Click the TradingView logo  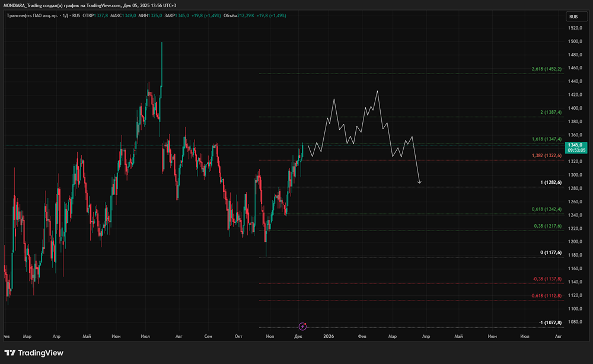click(x=34, y=353)
